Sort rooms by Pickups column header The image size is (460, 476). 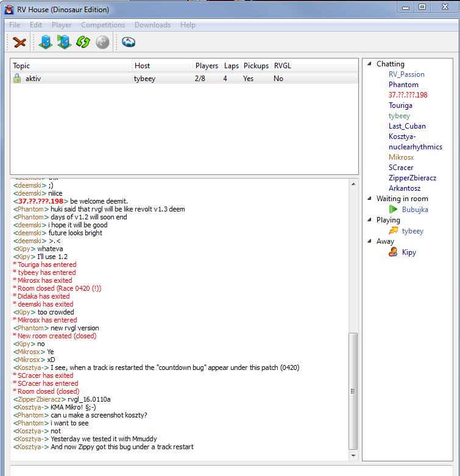pos(256,66)
